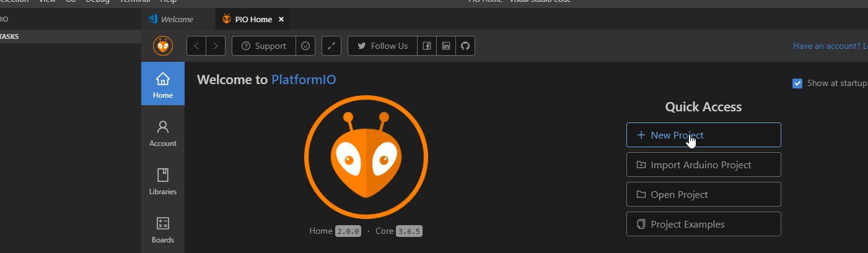Click the Open Project button
Viewport: 868px width, 253px height.
703,194
